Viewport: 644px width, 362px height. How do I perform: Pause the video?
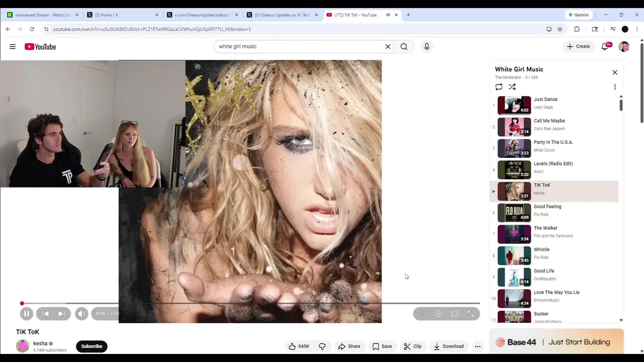click(x=26, y=314)
